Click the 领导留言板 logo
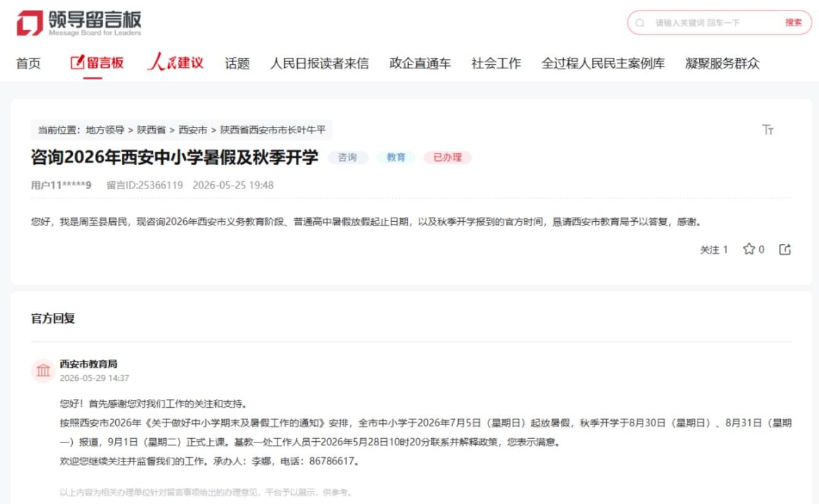 [x=80, y=23]
